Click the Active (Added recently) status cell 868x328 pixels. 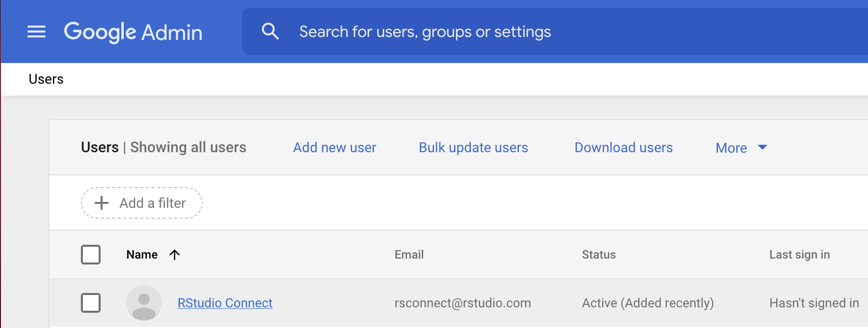coord(648,303)
